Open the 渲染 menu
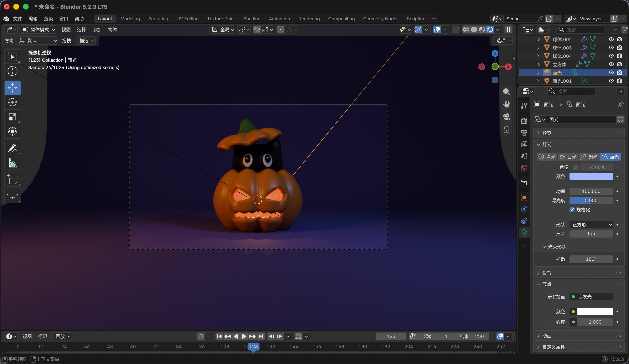The height and width of the screenshot is (364, 629). pyautogui.click(x=48, y=19)
